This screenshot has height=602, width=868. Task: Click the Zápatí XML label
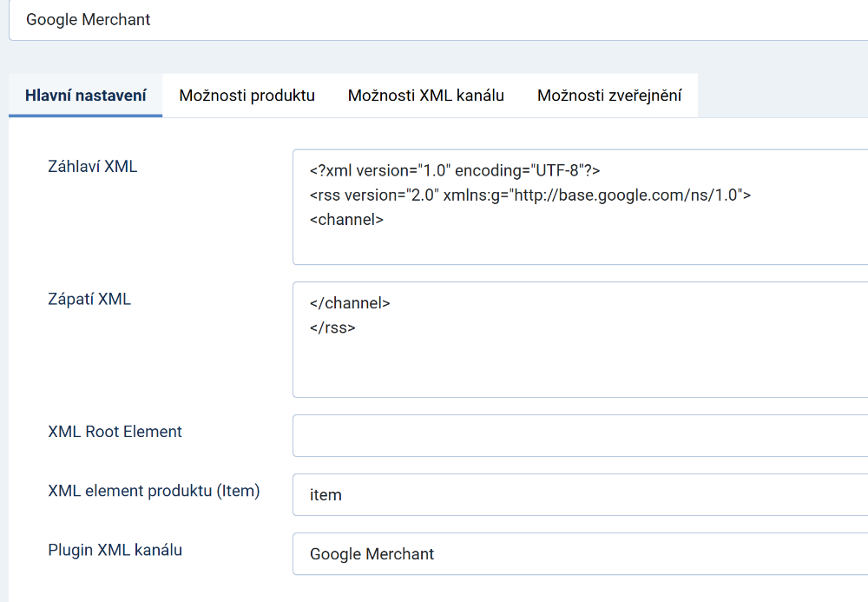89,299
